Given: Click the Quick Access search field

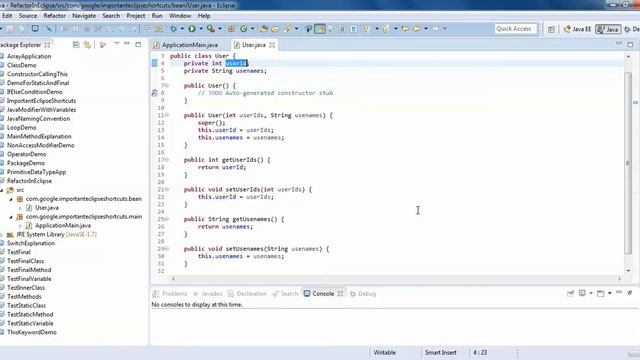Looking at the screenshot, I should tap(516, 29).
